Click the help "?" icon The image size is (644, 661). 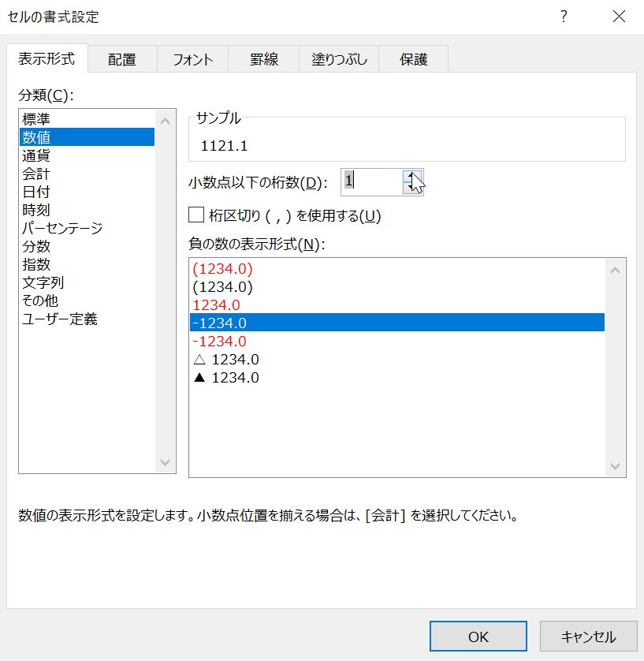coord(564,17)
